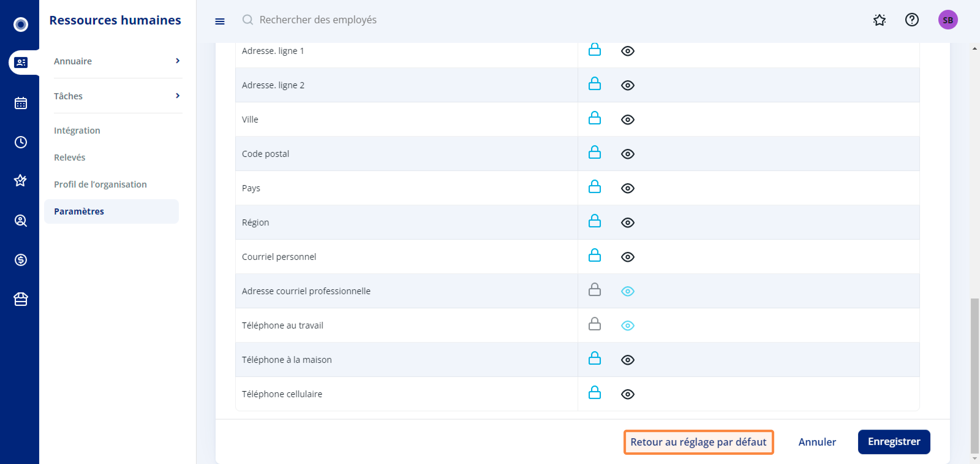Toggle visibility eye for Courriel personnel
The width and height of the screenshot is (980, 464).
[627, 257]
